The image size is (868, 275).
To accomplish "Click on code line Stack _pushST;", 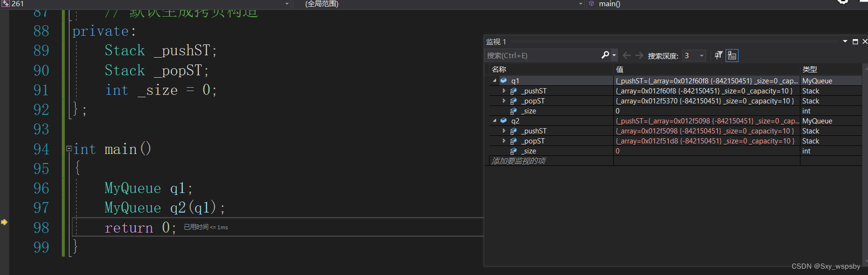I will coord(161,51).
